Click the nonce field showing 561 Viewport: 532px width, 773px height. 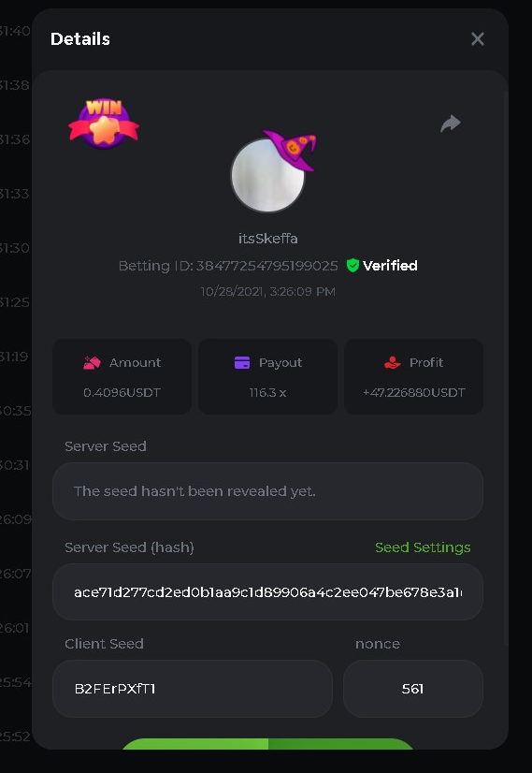click(x=413, y=689)
